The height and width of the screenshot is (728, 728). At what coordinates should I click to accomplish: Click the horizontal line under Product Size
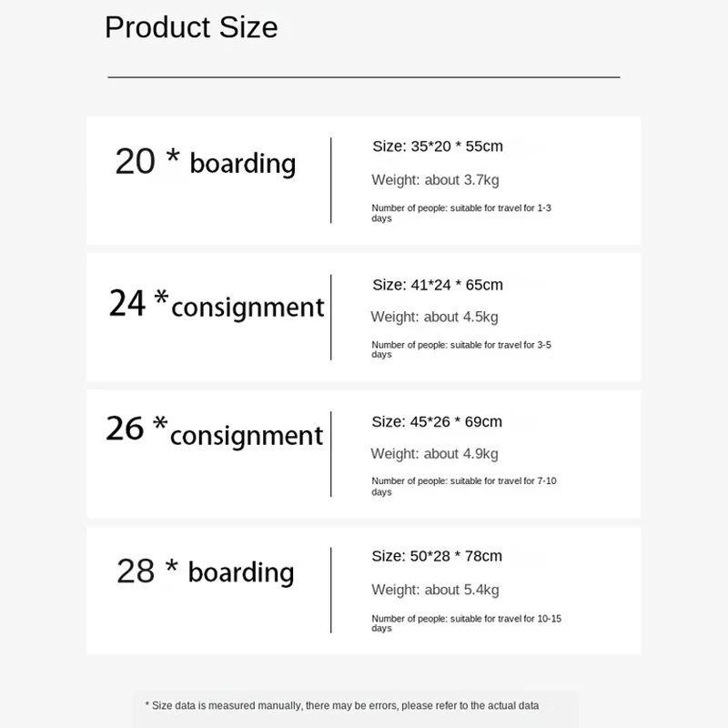tap(364, 77)
